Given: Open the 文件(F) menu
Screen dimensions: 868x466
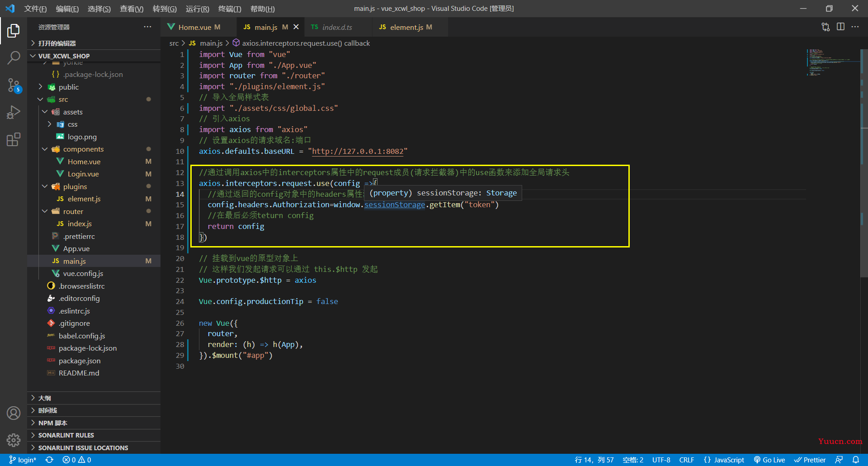Looking at the screenshot, I should [x=35, y=9].
